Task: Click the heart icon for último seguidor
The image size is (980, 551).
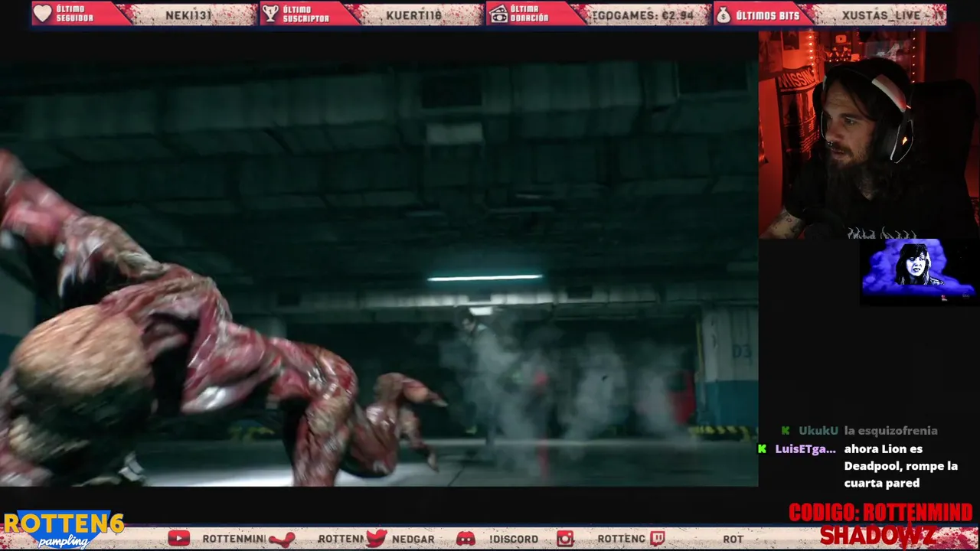Action: 43,14
